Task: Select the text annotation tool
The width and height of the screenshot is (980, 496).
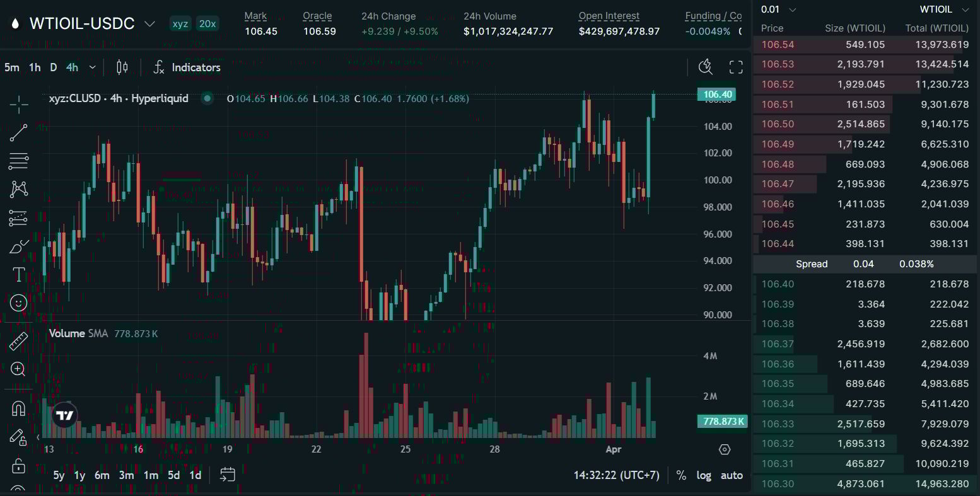Action: pyautogui.click(x=18, y=274)
